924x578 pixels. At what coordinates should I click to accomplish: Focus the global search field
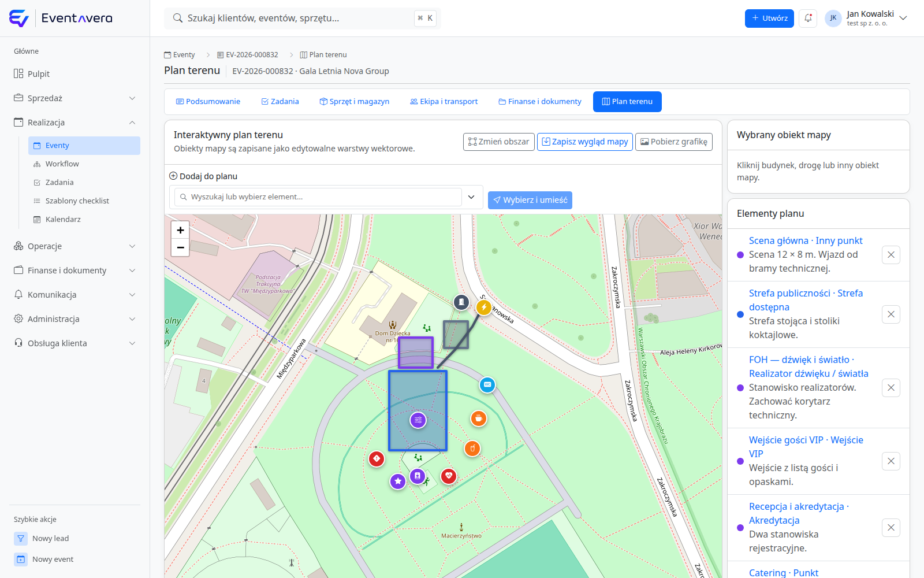303,18
